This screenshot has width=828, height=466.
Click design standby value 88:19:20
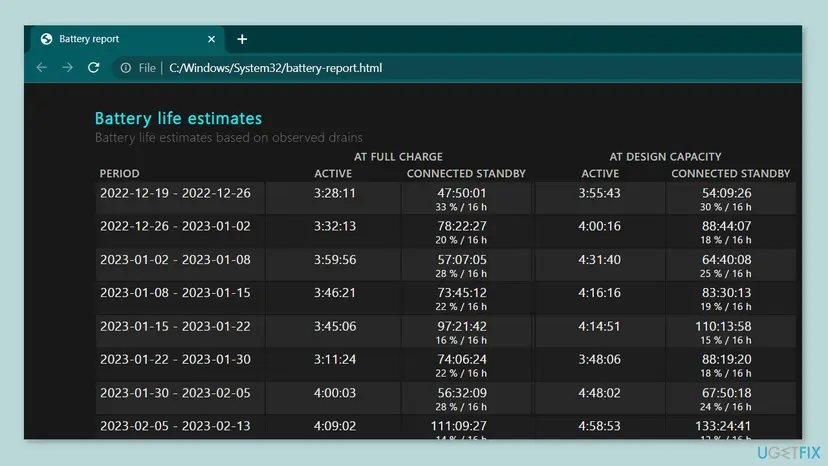(727, 359)
